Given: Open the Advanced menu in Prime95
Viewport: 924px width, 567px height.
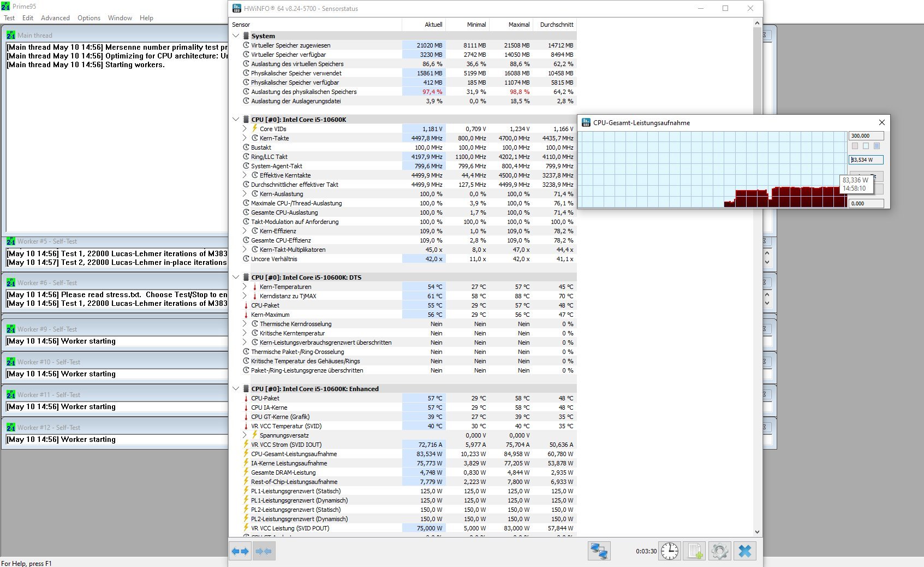Looking at the screenshot, I should 55,17.
